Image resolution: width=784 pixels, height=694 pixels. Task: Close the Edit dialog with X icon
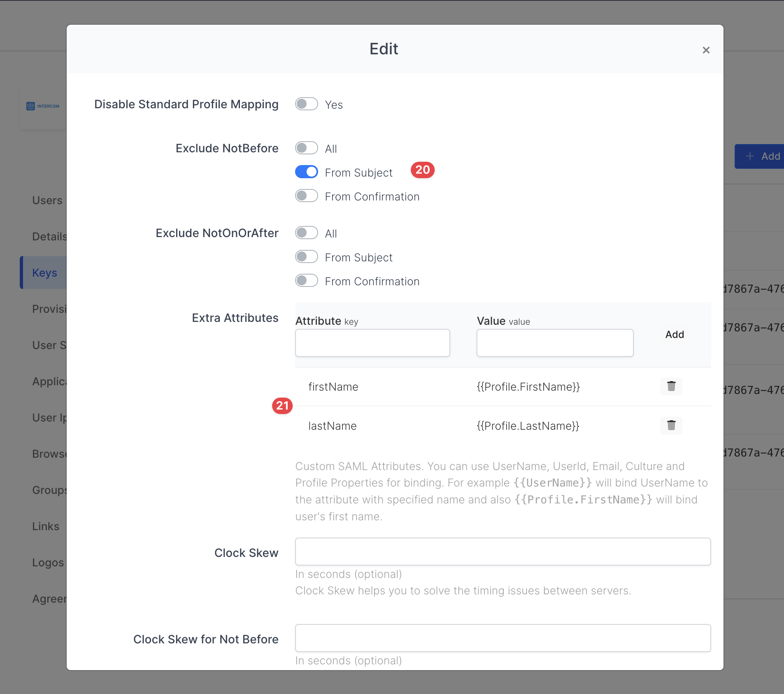706,50
